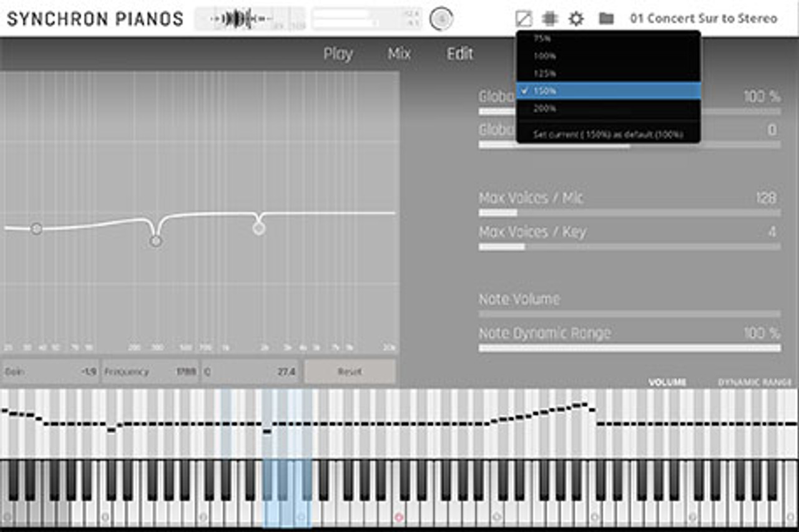Adjust the Note Volume slider
The image size is (799, 532).
coord(629,314)
